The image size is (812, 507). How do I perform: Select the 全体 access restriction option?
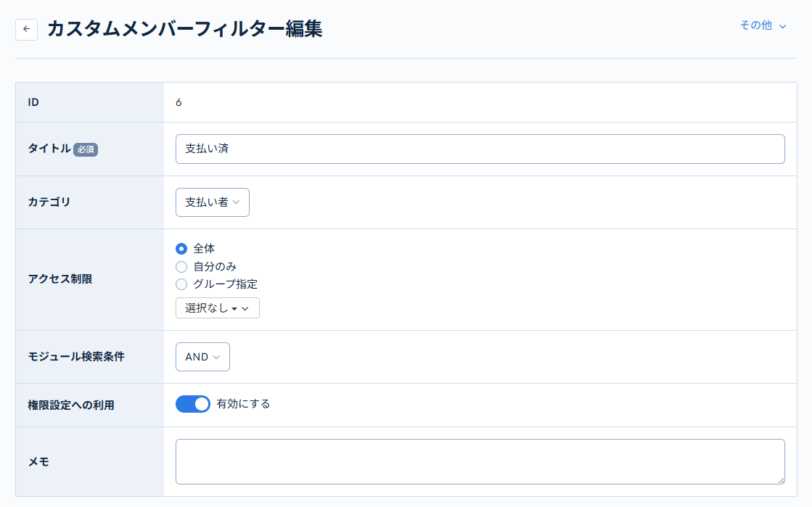tap(181, 249)
